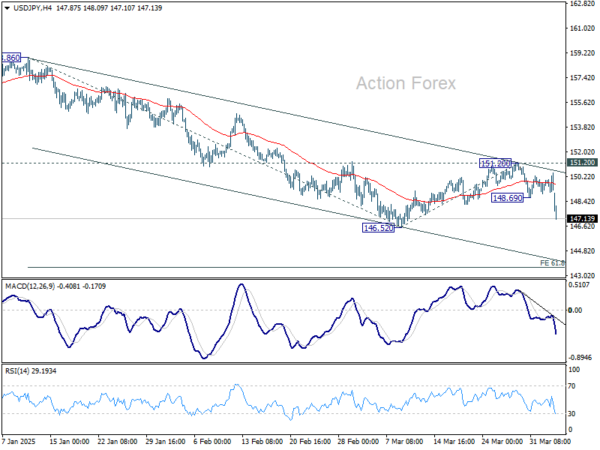
Task: Click the partial 8.860 label at top left
Action: (11, 58)
